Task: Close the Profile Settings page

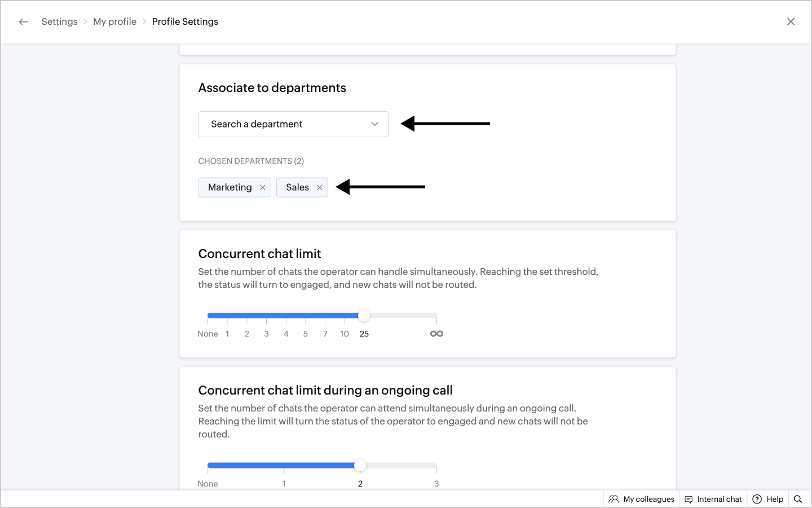Action: click(791, 22)
